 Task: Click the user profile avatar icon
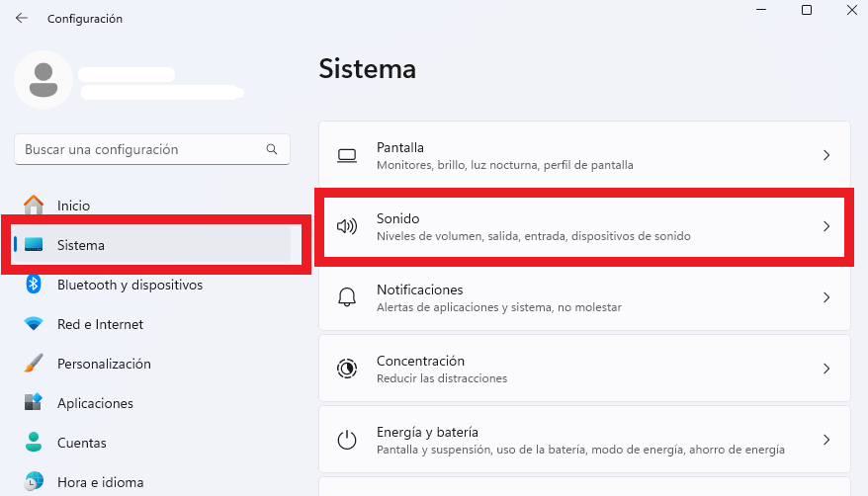tap(43, 80)
